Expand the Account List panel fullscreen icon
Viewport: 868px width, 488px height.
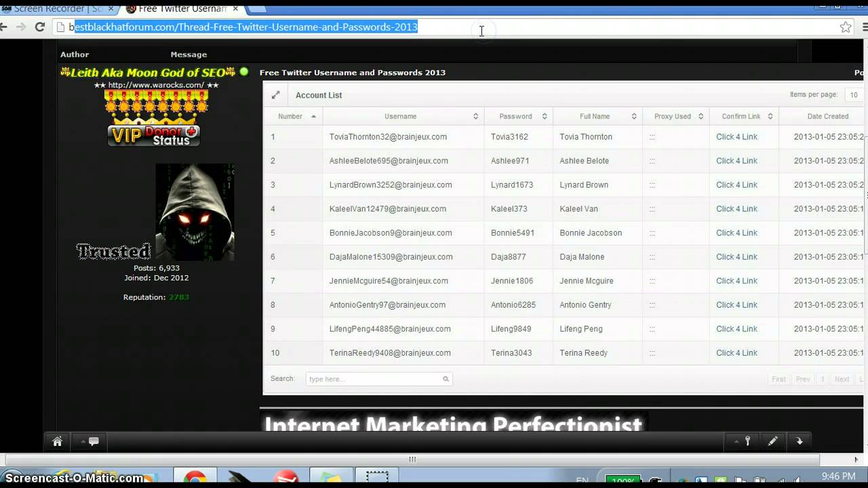click(x=275, y=96)
